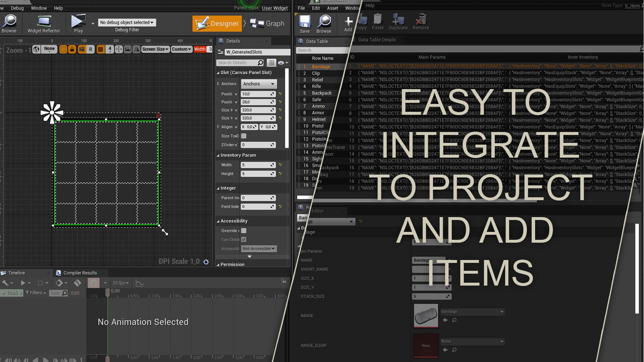Viewport: 644px width, 362px height.
Task: Collapse the Integer section
Action: click(218, 188)
